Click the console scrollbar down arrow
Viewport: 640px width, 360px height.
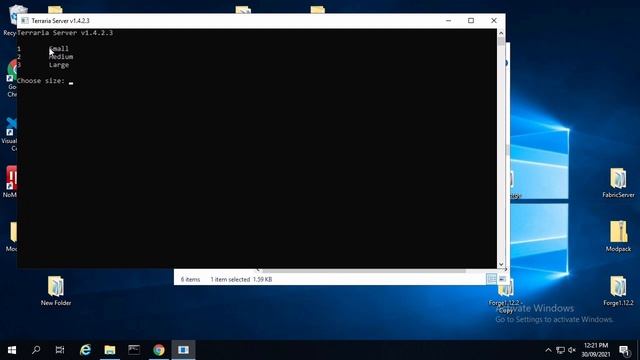click(501, 264)
